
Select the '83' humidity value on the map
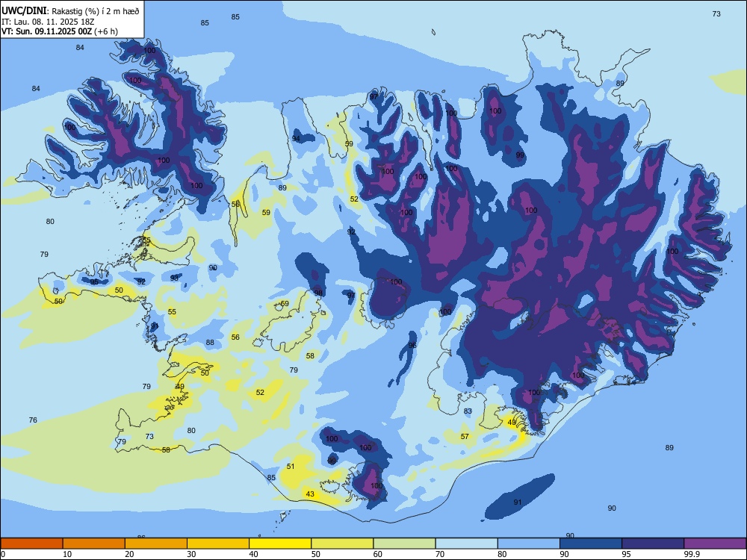[468, 411]
